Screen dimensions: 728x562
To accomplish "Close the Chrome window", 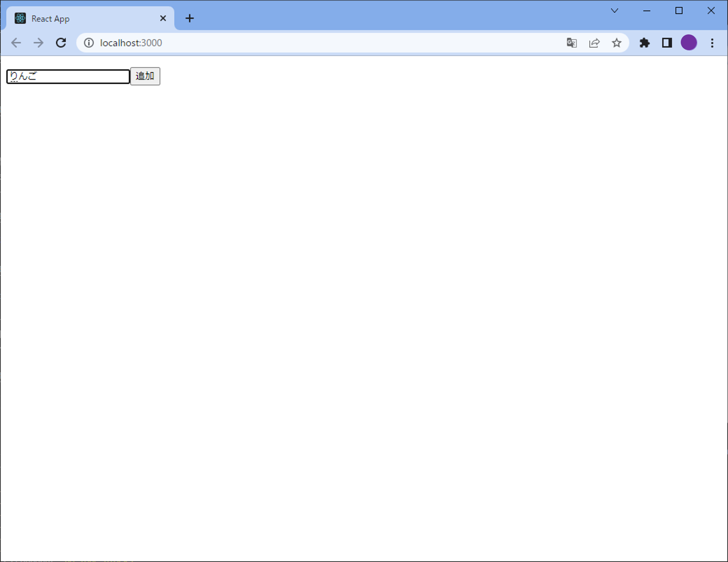I will tap(711, 11).
